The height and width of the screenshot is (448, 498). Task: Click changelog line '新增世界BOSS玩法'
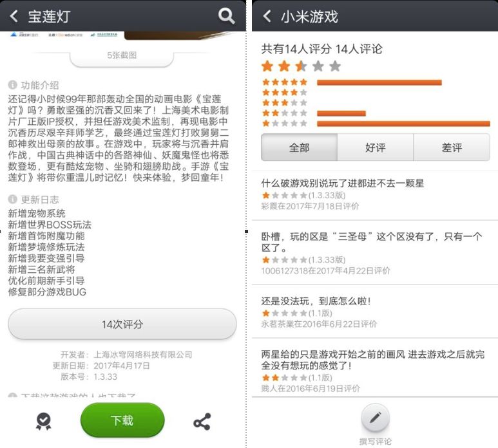pos(50,224)
